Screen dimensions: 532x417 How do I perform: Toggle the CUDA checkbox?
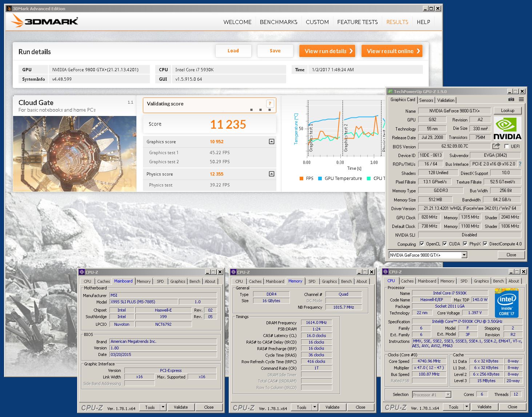point(445,244)
